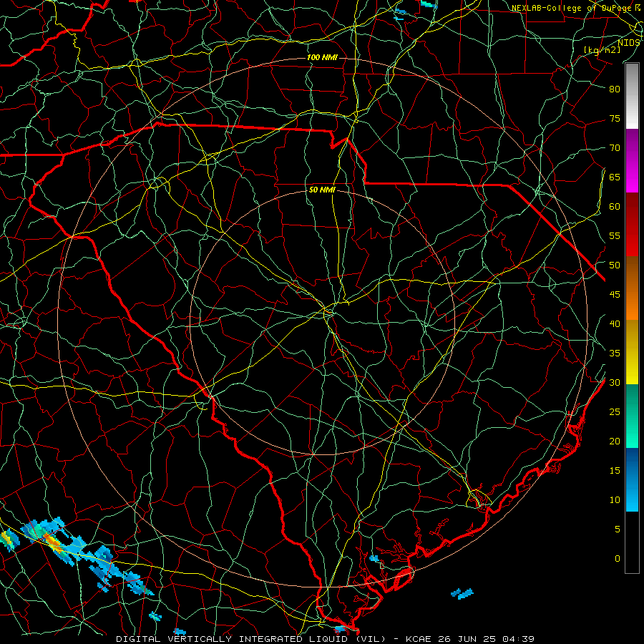
Task: Click the Digital Vertically Integrated Liquid caption
Action: point(251,639)
